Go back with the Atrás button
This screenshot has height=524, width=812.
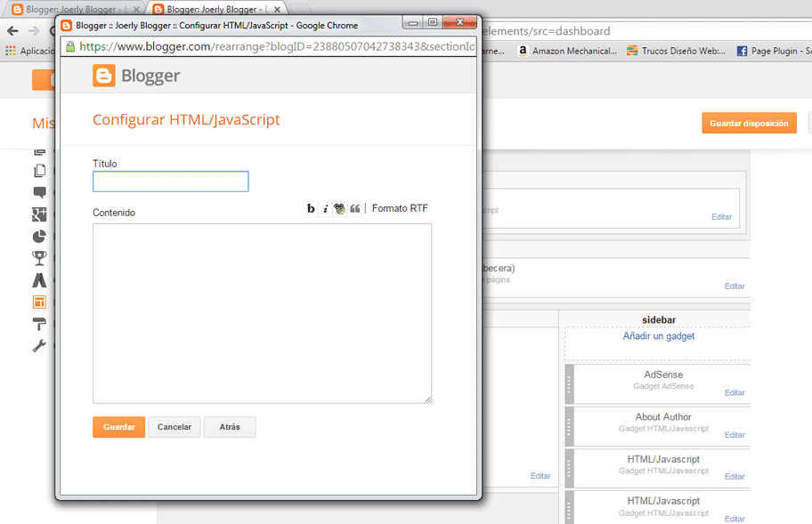(x=230, y=427)
